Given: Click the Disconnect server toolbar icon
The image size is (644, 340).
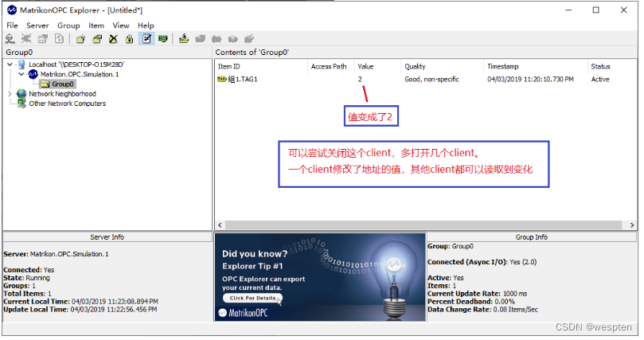Looking at the screenshot, I should pos(26,39).
